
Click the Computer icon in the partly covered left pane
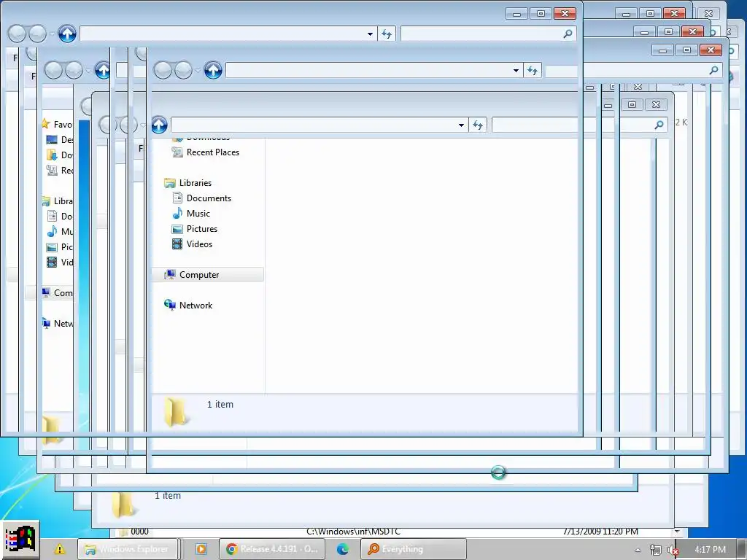pyautogui.click(x=46, y=292)
